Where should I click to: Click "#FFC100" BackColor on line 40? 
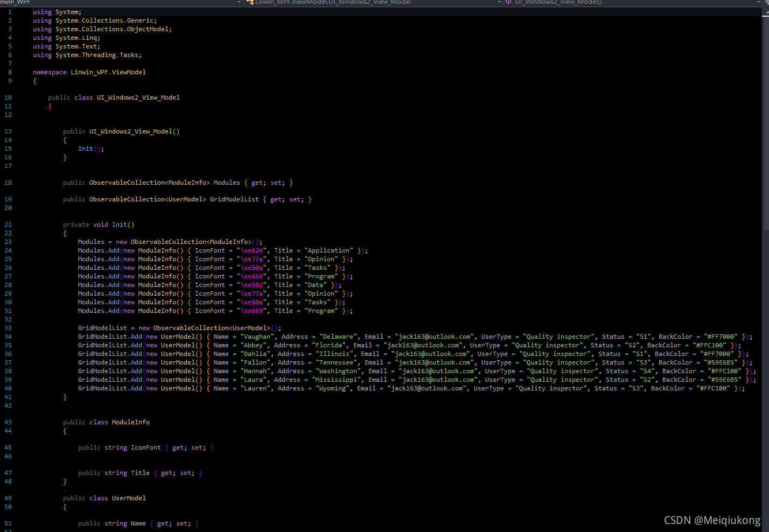(713, 388)
